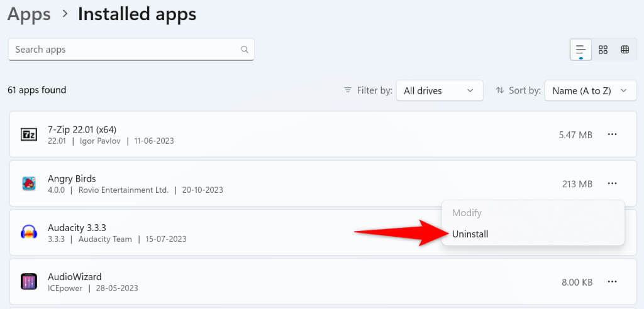Open the Name (A to Z) sort dropdown

pyautogui.click(x=590, y=90)
